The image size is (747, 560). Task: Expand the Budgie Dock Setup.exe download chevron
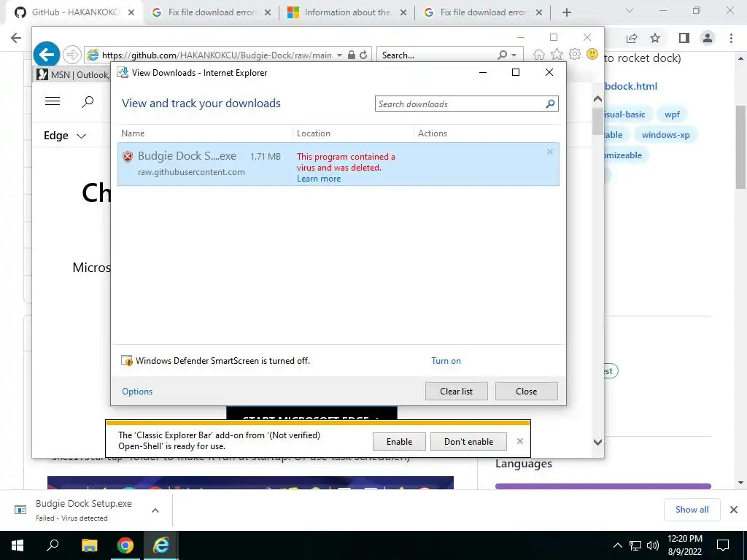(155, 510)
